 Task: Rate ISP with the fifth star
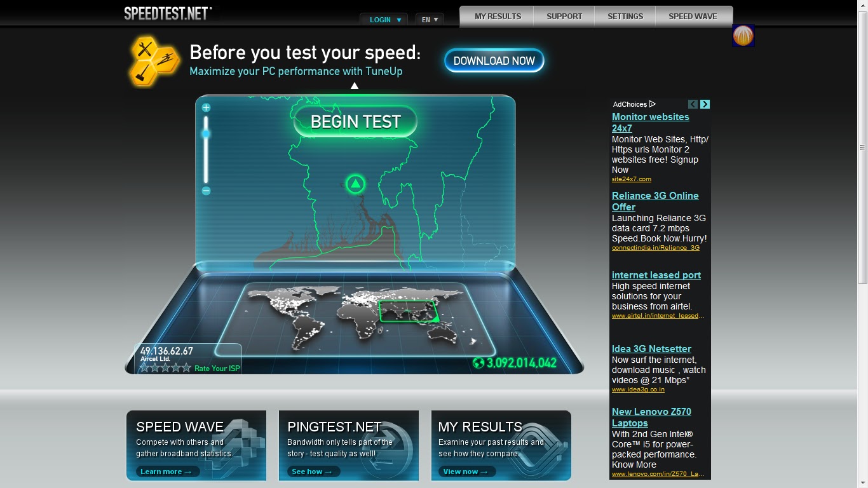point(186,367)
